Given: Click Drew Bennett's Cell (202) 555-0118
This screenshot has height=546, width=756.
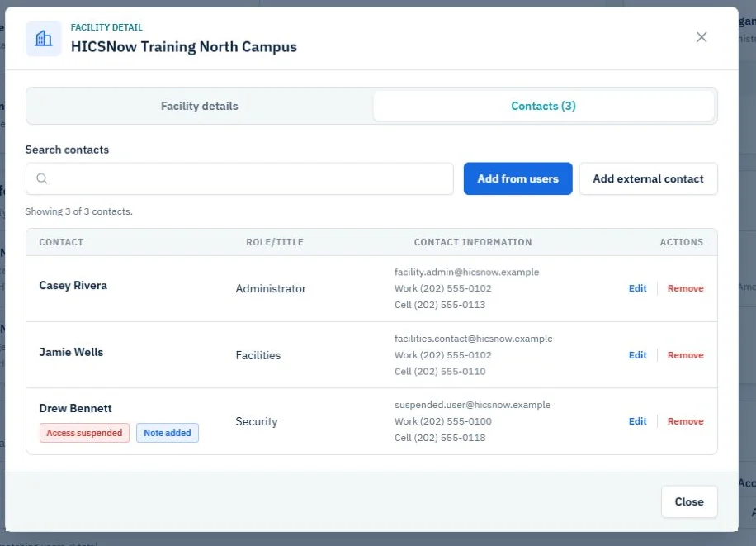Looking at the screenshot, I should (x=440, y=438).
